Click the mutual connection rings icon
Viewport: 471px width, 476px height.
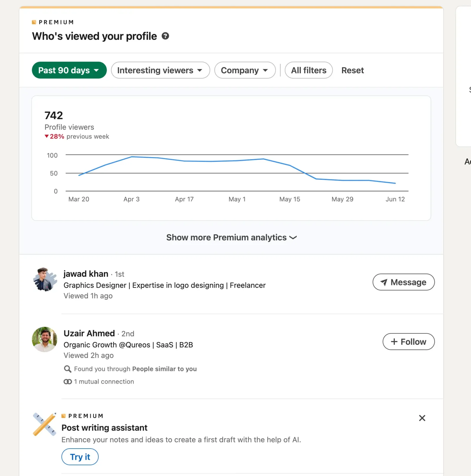(68, 382)
